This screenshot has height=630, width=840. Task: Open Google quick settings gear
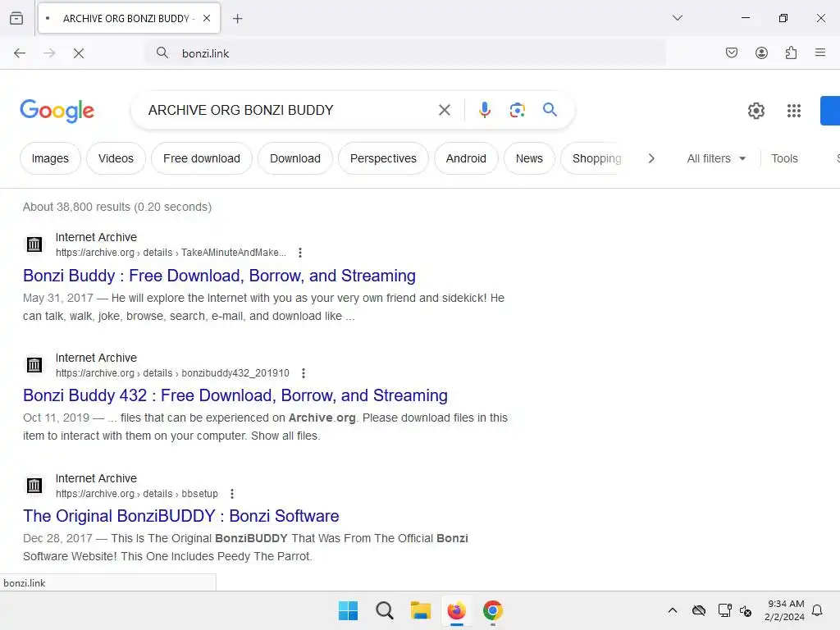tap(756, 111)
